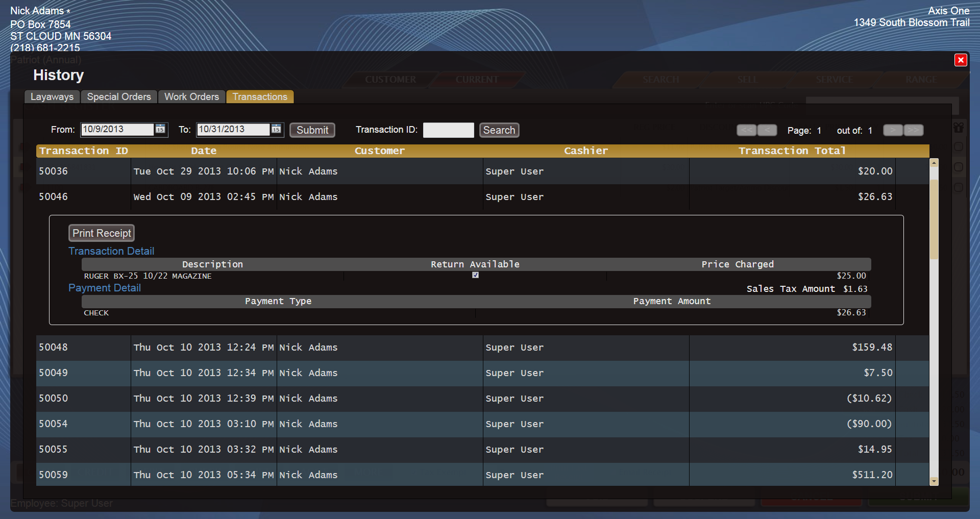This screenshot has width=980, height=519.
Task: Click the $25.00 price charged value
Action: tap(851, 276)
